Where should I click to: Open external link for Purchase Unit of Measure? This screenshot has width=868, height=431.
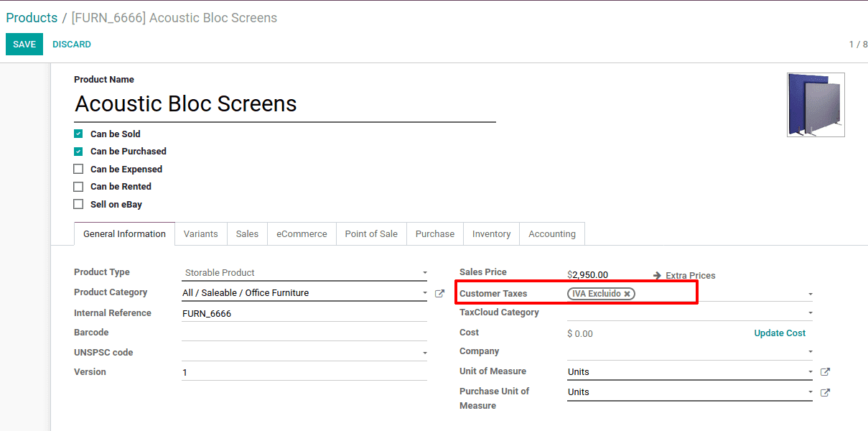pos(825,392)
